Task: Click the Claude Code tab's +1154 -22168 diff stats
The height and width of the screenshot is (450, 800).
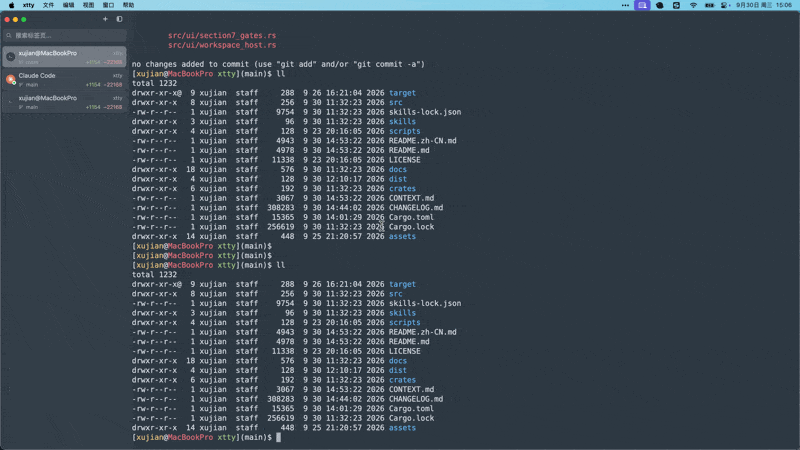Action: coord(104,85)
